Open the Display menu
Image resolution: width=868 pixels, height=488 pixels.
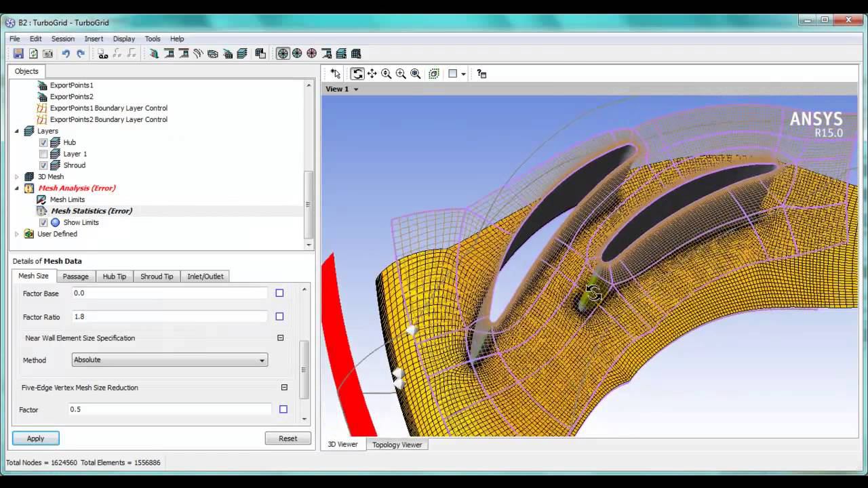(124, 39)
